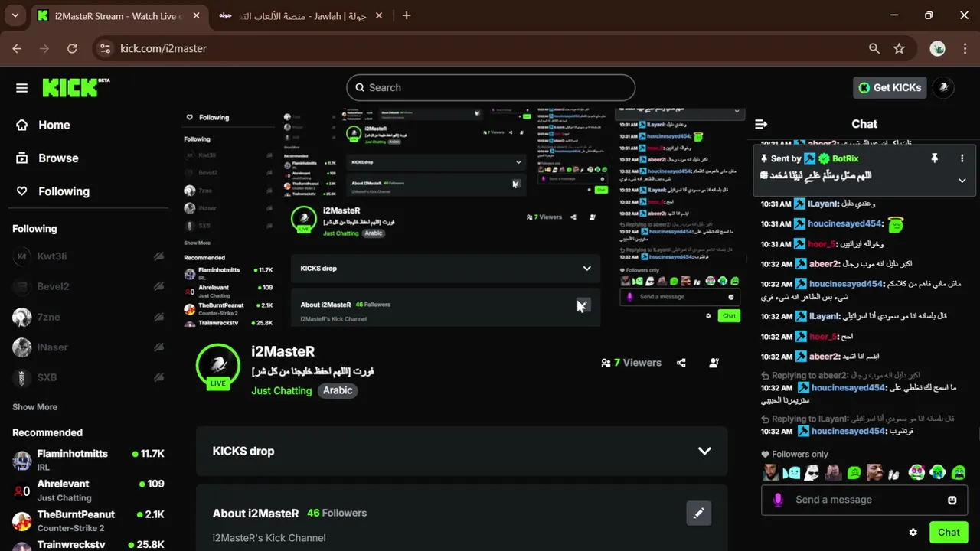Open Ahrelevant recommended channel
Viewport: 980px width, 551px height.
[x=88, y=491]
